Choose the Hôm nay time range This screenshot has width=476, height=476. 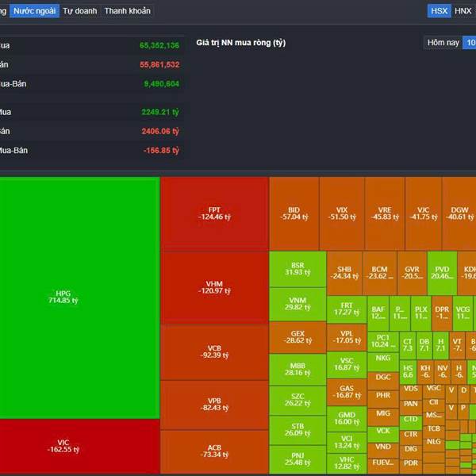pyautogui.click(x=443, y=43)
